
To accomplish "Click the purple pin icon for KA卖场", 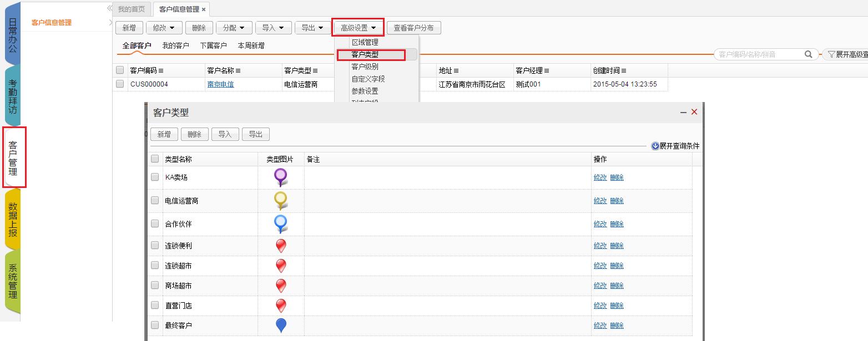I will [x=281, y=177].
